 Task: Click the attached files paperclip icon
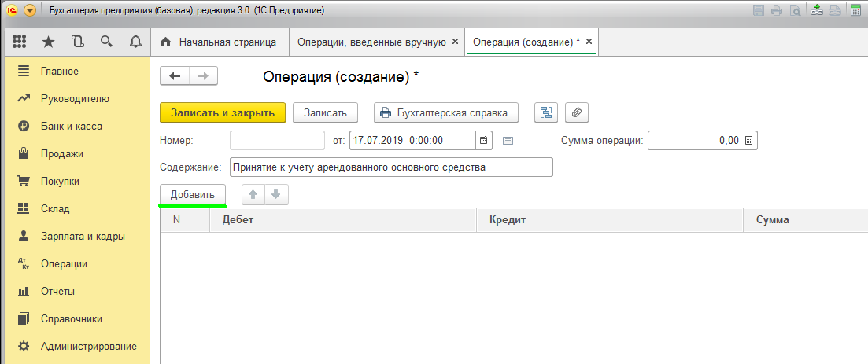(576, 112)
